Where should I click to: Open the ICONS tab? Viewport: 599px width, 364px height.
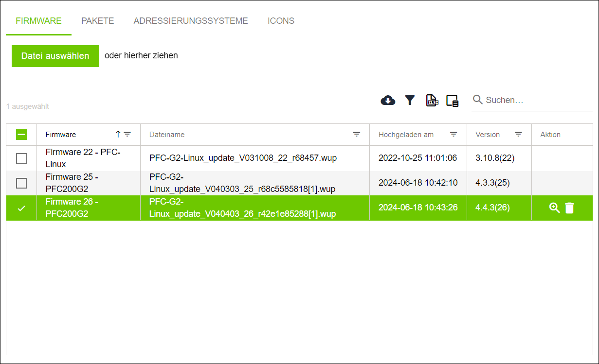point(281,20)
